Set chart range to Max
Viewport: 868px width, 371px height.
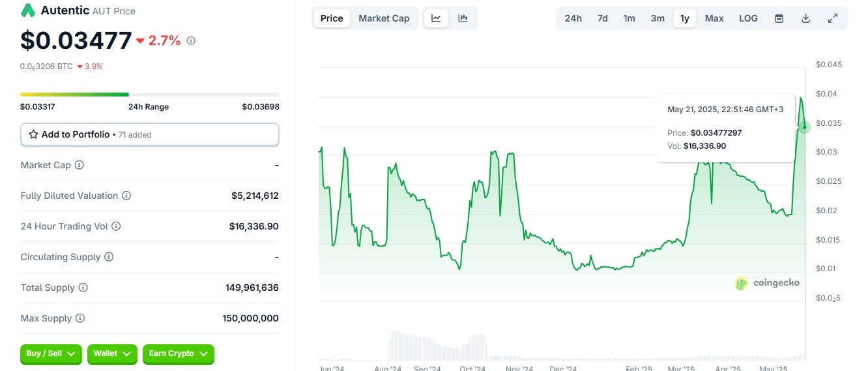pos(714,18)
